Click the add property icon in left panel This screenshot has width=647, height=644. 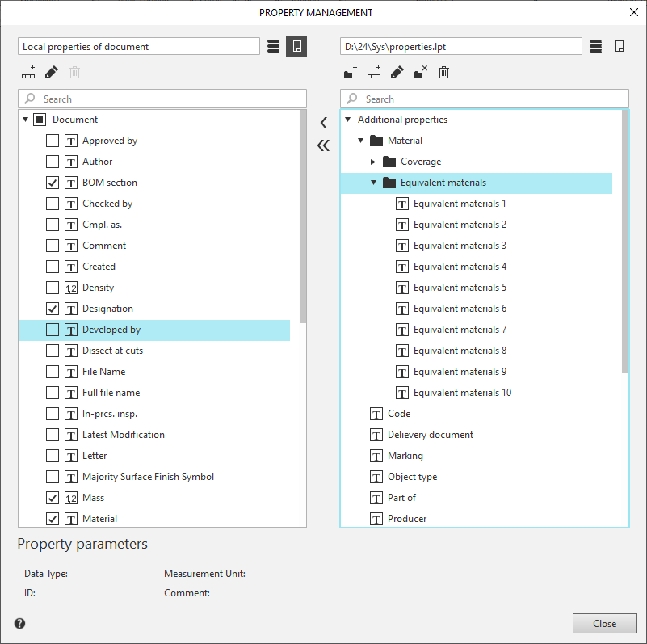click(28, 73)
